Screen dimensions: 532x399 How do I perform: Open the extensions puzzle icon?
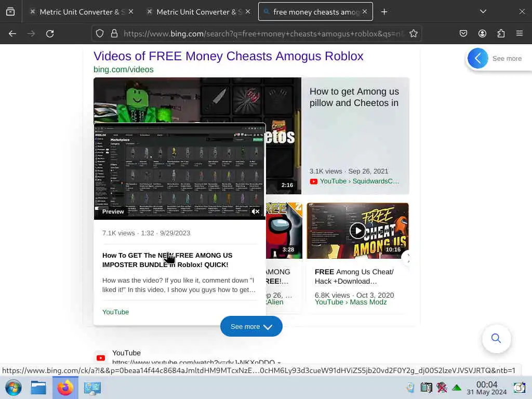point(501,34)
